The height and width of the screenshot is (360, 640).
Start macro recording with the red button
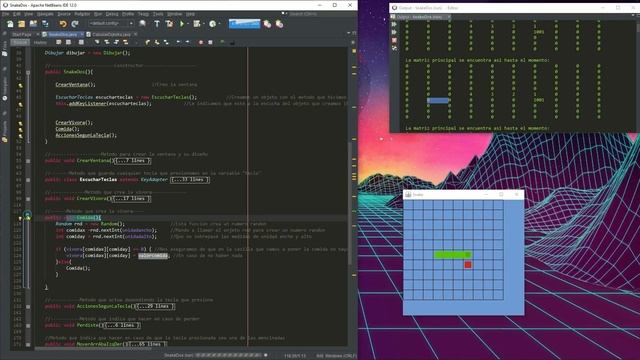pyautogui.click(x=201, y=42)
